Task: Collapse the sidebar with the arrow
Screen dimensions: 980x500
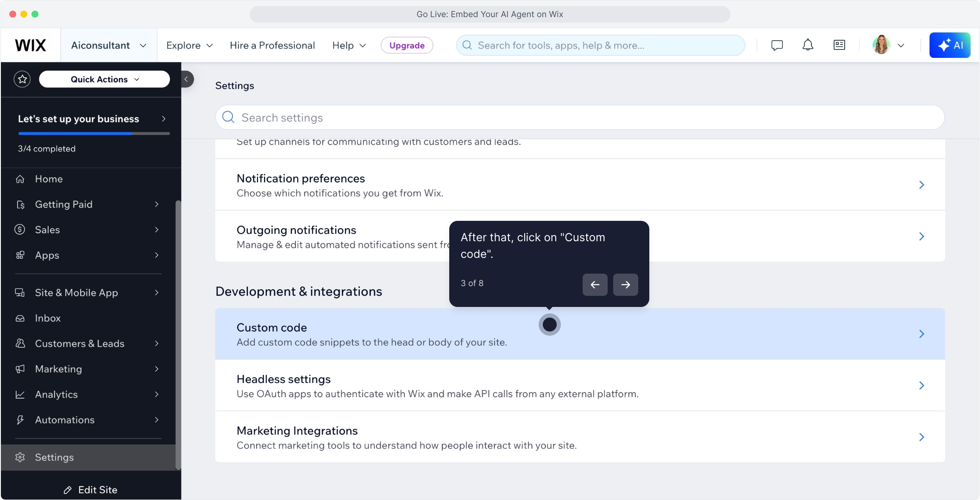Action: click(187, 79)
